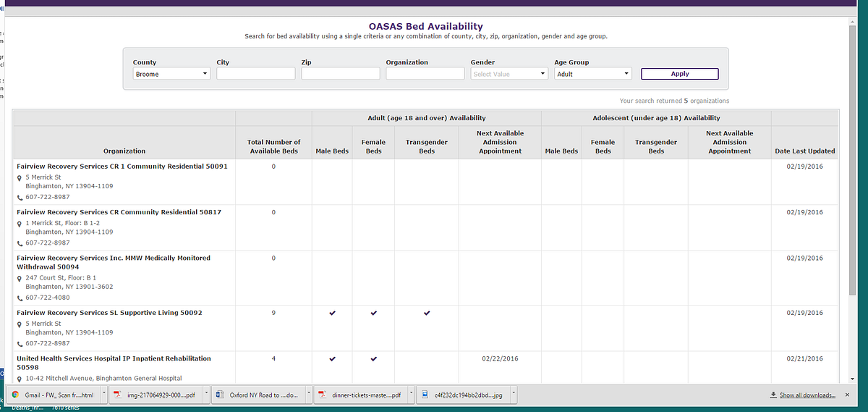Click search returned 5 organizations text
The height and width of the screenshot is (412, 868).
[674, 101]
